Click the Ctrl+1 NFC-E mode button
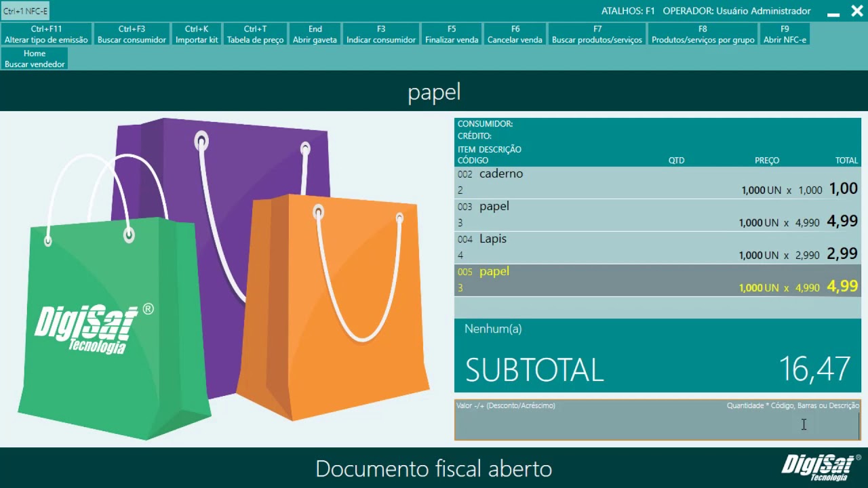Screen dimensions: 868x488 pyautogui.click(x=26, y=12)
